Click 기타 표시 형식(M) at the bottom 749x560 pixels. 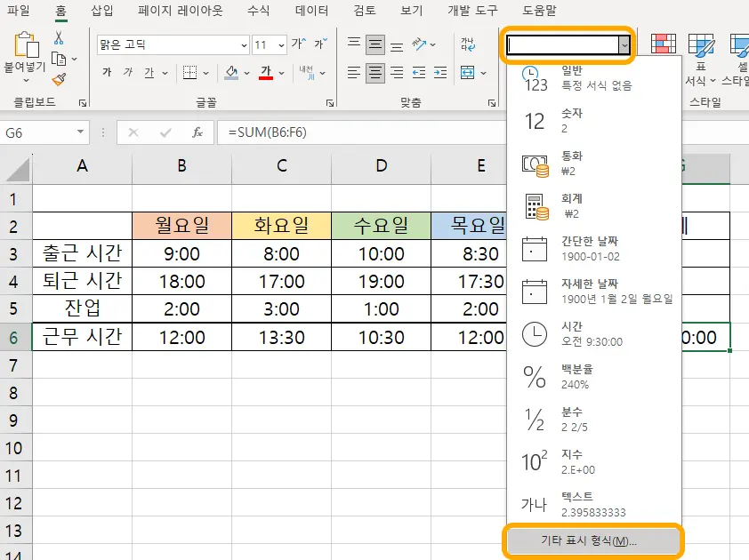click(592, 540)
